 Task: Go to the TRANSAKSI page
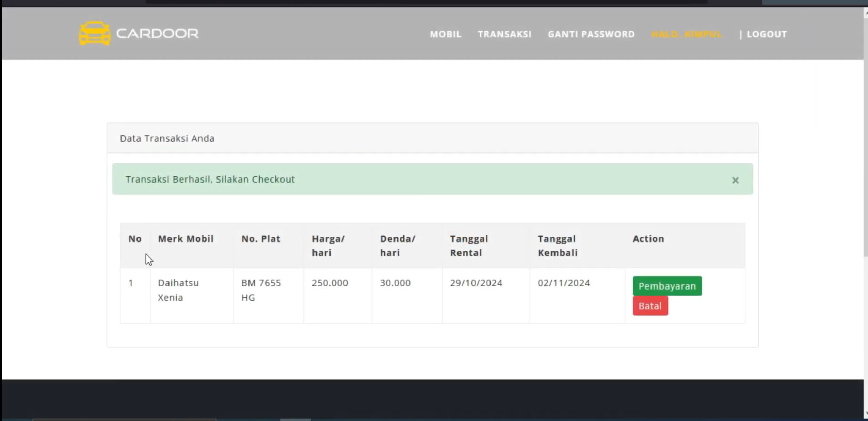[x=504, y=34]
